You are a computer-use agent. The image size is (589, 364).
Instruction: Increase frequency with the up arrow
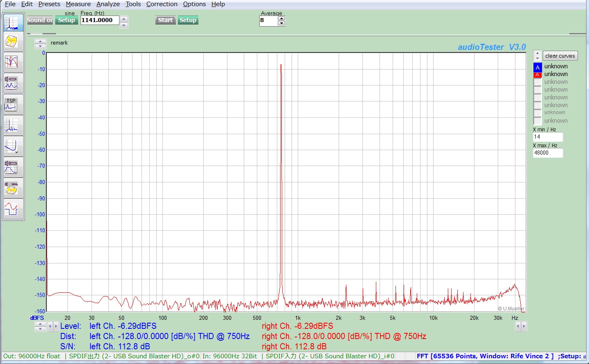(x=124, y=19)
